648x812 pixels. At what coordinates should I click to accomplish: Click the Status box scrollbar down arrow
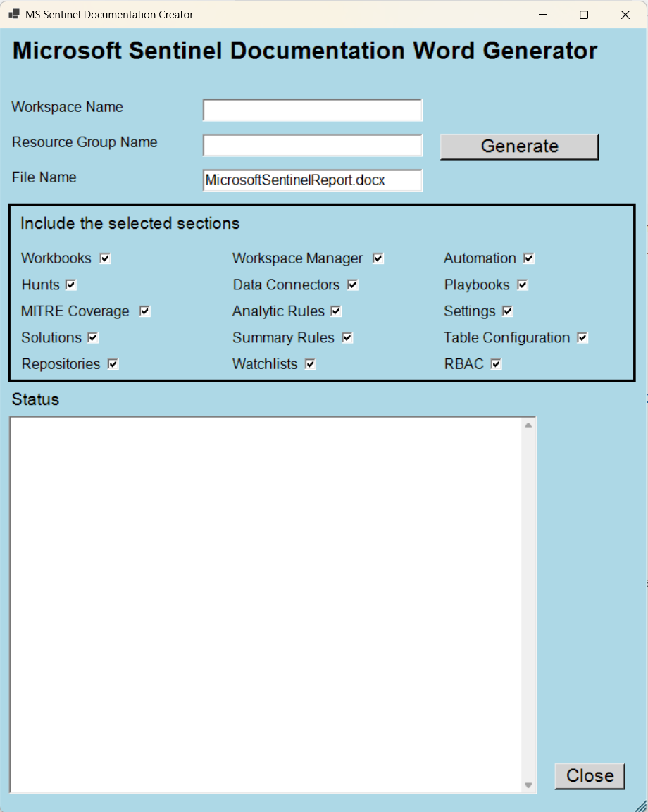click(x=529, y=784)
